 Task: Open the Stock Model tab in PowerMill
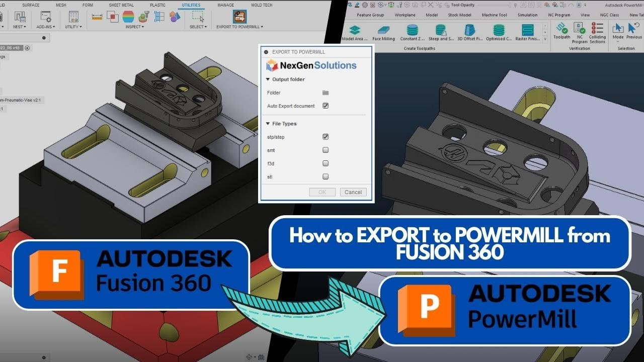pos(460,15)
